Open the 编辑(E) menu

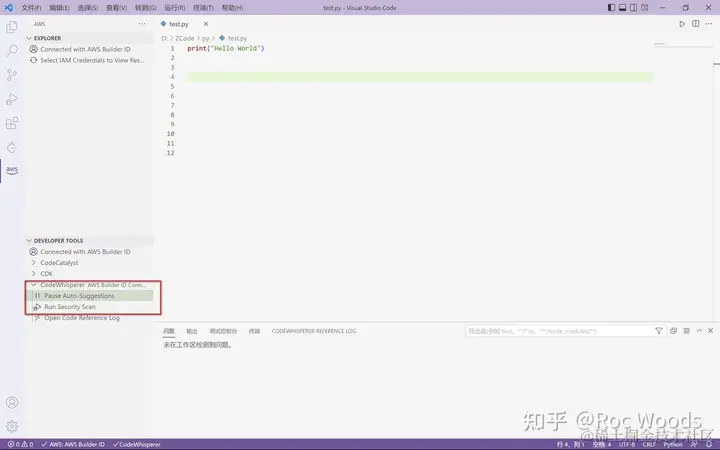pyautogui.click(x=60, y=8)
